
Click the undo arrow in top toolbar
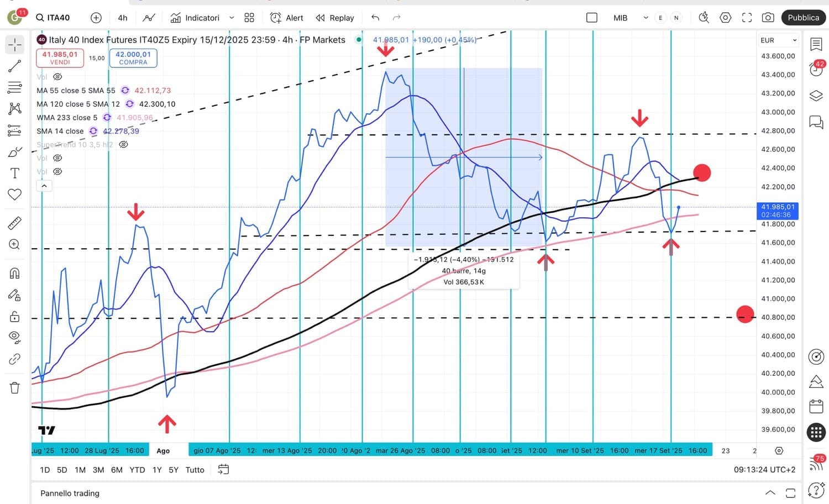point(375,18)
